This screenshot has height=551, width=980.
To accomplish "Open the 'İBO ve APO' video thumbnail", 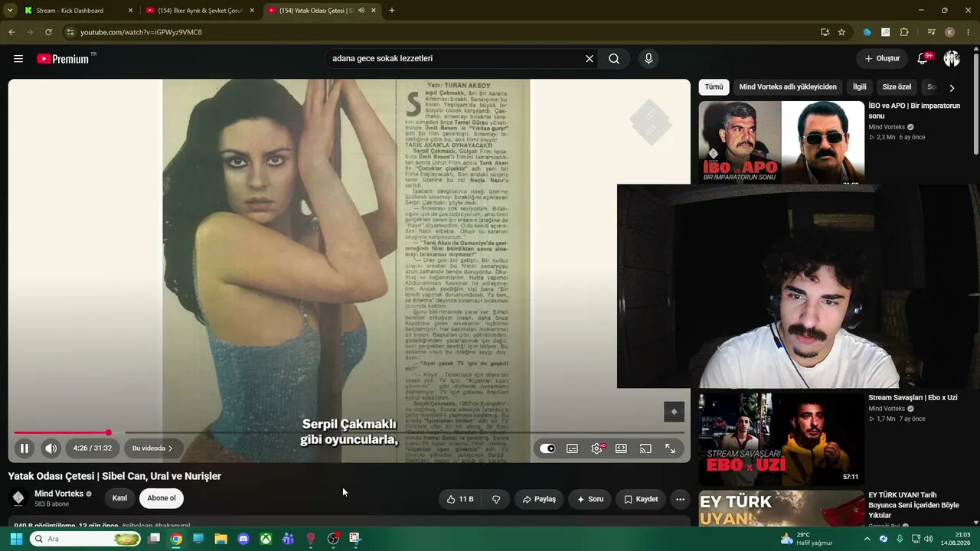I will (x=782, y=142).
